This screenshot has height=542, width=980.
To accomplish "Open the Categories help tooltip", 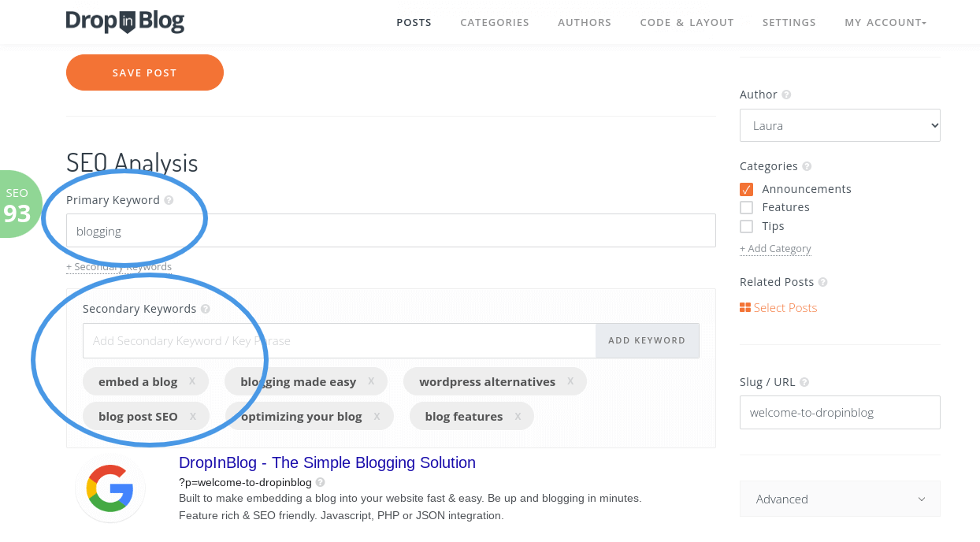I will [x=805, y=166].
